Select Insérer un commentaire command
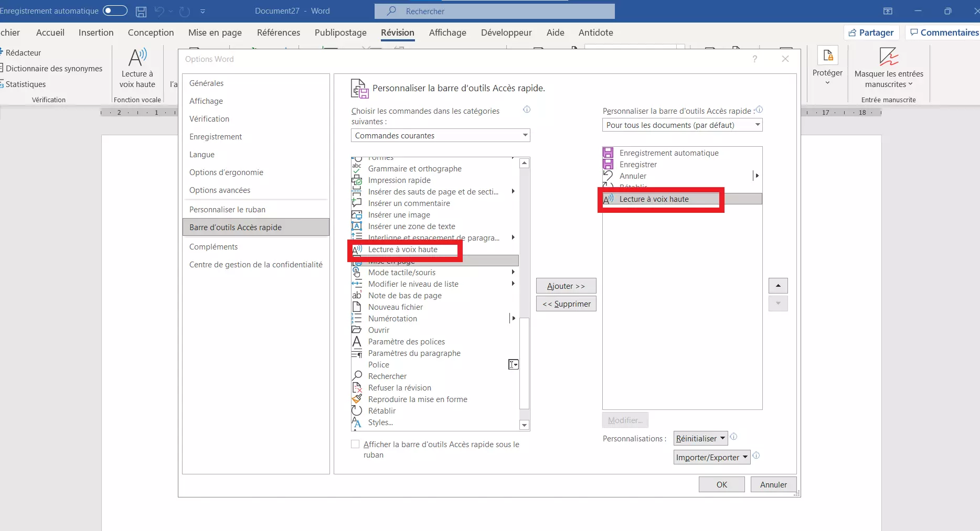Screen dimensions: 980x531 [x=435, y=203]
